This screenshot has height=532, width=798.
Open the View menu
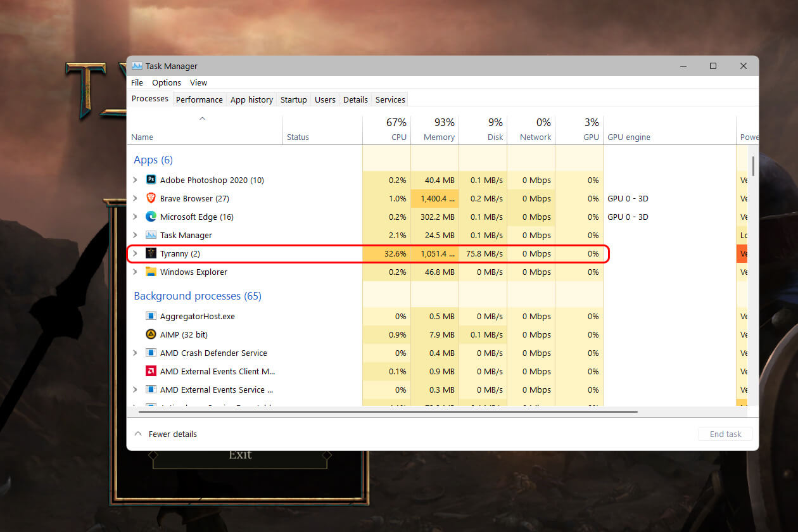coord(198,83)
